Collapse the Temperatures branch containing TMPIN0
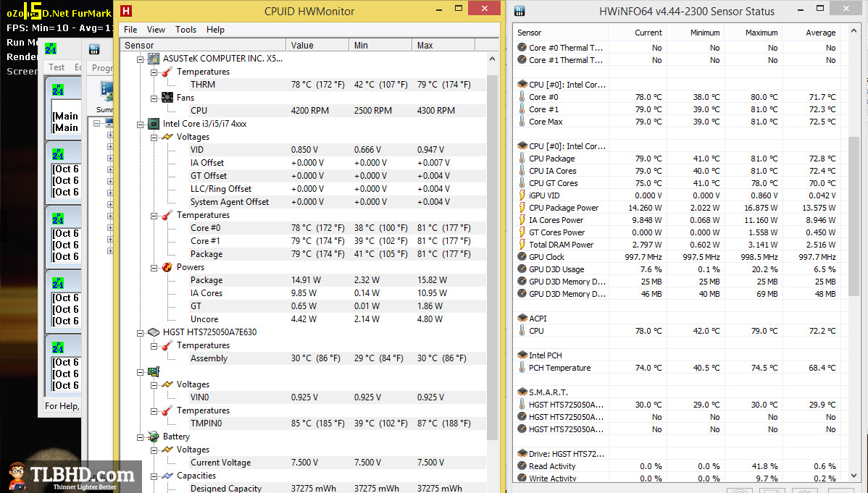 (154, 410)
